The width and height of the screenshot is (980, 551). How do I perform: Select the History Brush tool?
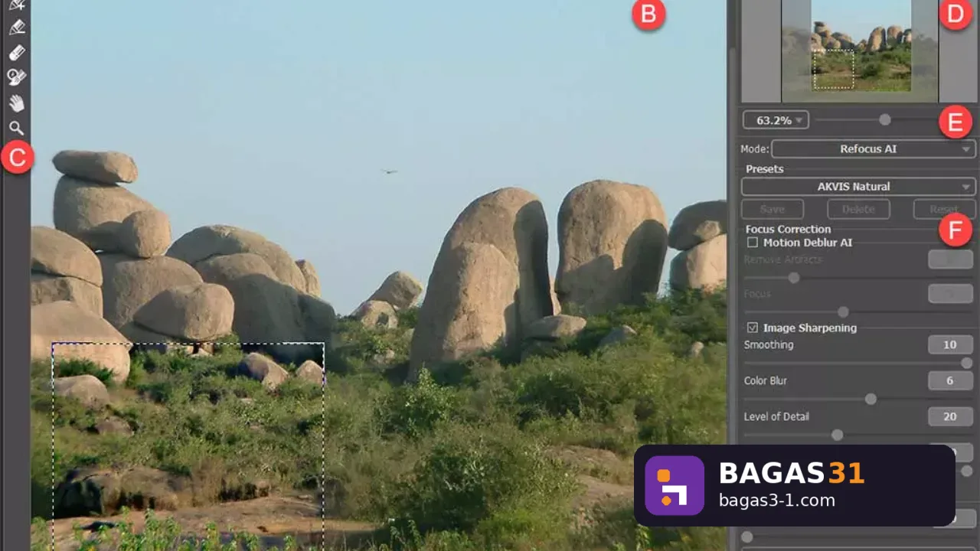pos(16,77)
